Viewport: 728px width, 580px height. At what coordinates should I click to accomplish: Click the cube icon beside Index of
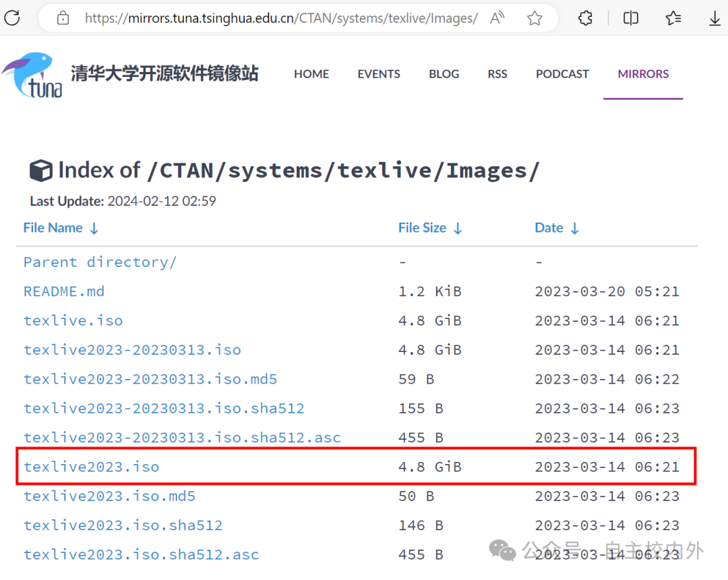click(x=41, y=171)
